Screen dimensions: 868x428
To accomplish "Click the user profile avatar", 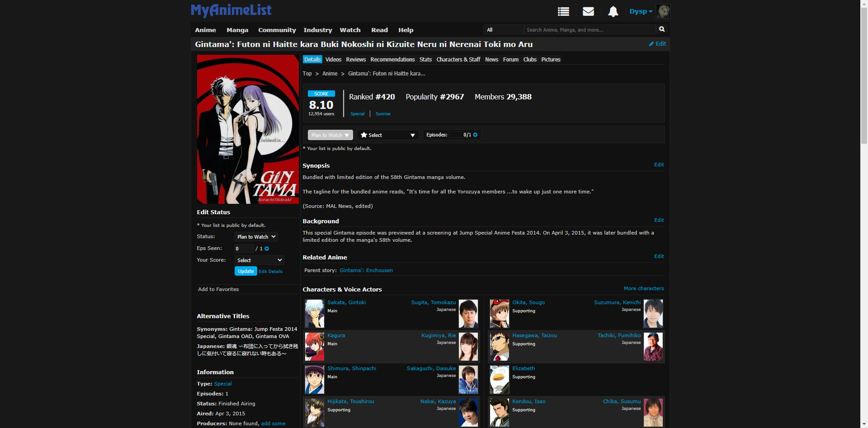I will click(663, 12).
